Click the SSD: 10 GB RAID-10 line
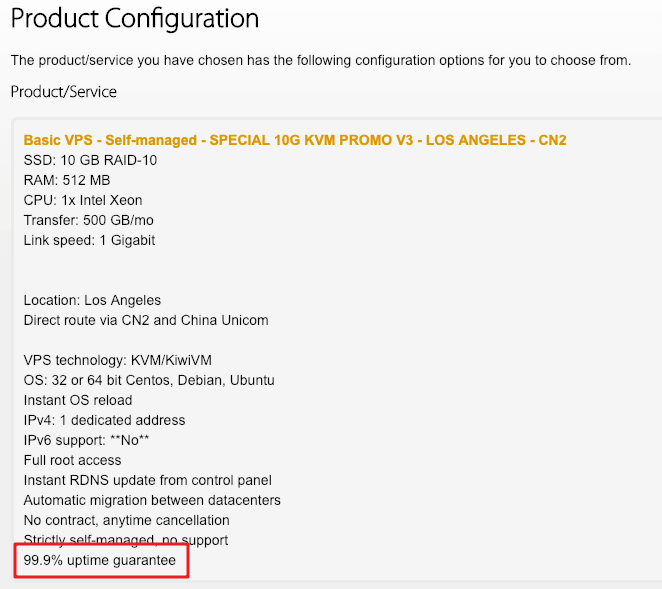The width and height of the screenshot is (662, 589). [90, 160]
